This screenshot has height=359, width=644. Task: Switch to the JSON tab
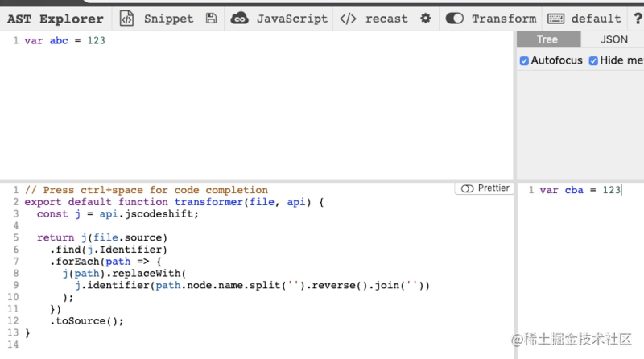click(x=613, y=39)
